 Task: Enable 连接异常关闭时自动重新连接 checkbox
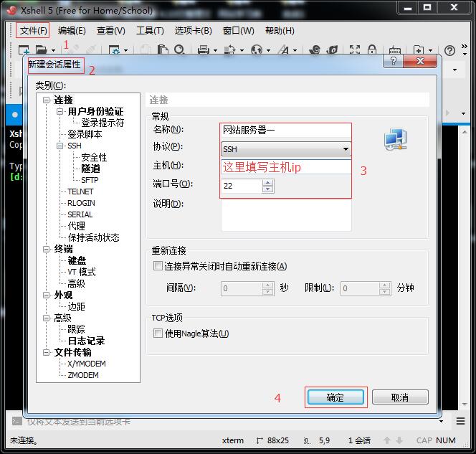[158, 266]
